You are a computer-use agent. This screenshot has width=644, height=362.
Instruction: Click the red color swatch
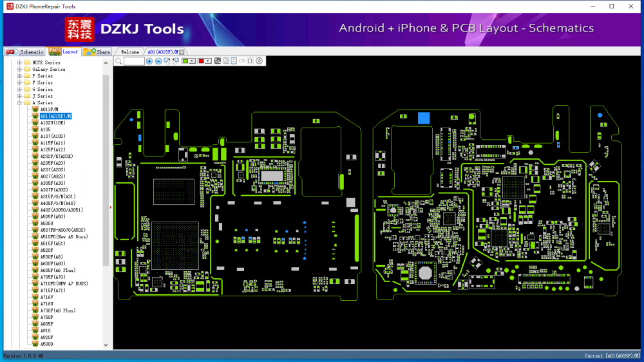(201, 61)
